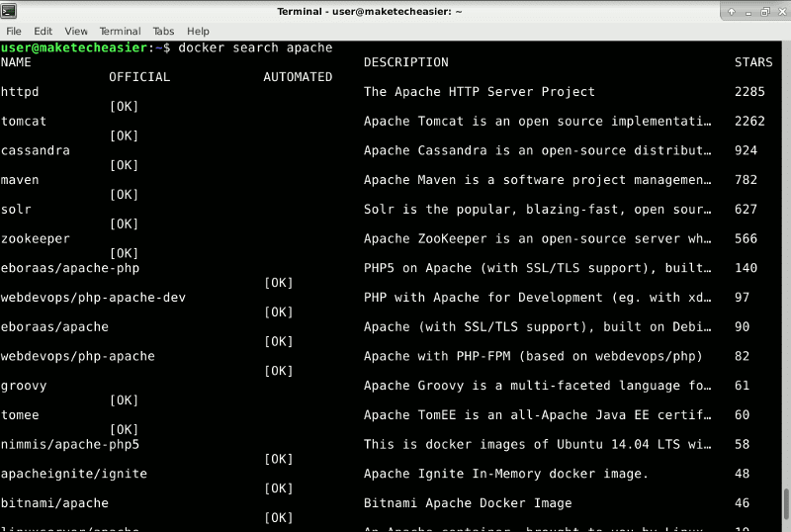Click the 782 stars value

pyautogui.click(x=746, y=180)
